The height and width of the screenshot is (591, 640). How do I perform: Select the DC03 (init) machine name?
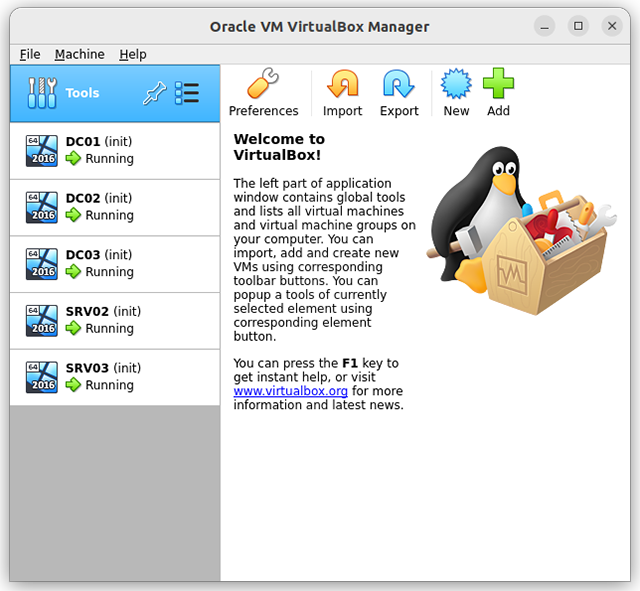[99, 255]
